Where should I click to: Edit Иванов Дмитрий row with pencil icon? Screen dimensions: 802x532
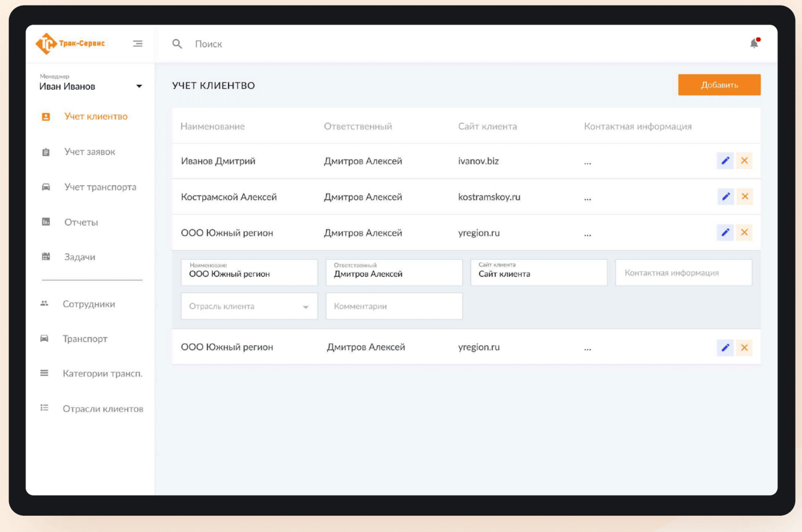pyautogui.click(x=725, y=160)
